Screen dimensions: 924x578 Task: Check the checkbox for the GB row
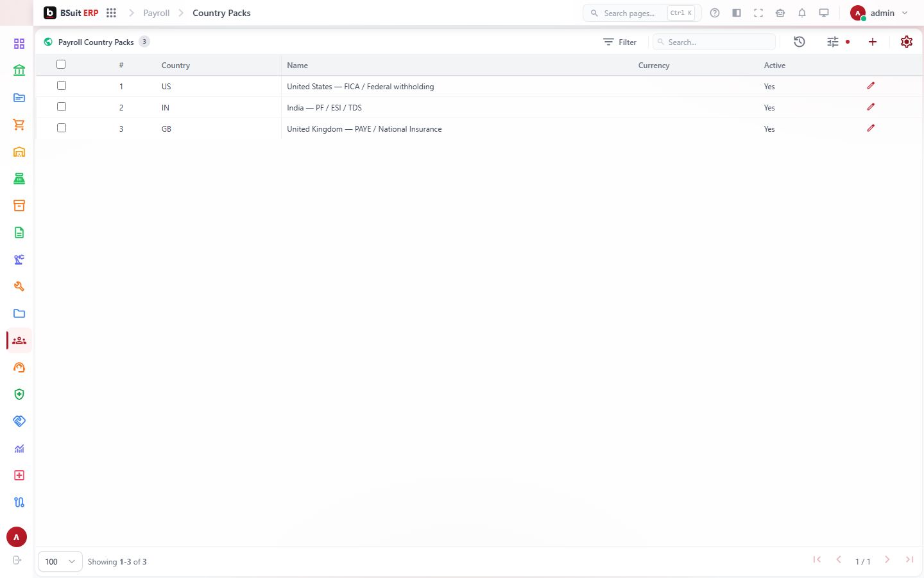click(x=62, y=128)
